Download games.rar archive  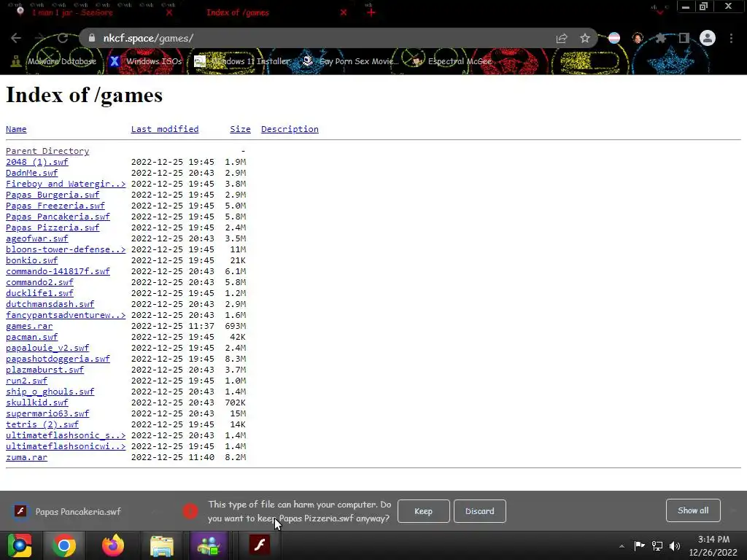pyautogui.click(x=29, y=326)
